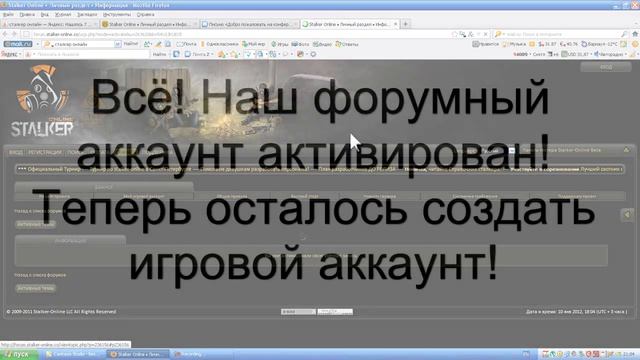Viewport: 640px width, 360px height.
Task: Open Мой мир on the mail.ru toolbar
Action: click(x=254, y=44)
